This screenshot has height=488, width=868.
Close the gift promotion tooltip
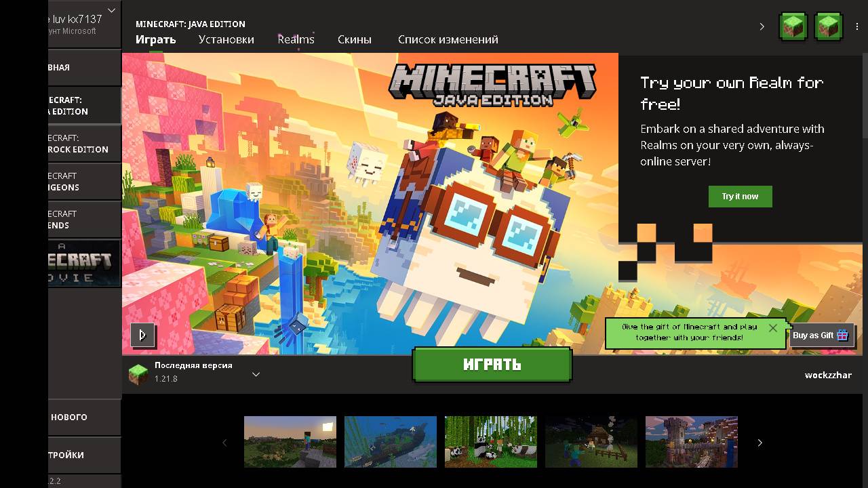(x=773, y=327)
